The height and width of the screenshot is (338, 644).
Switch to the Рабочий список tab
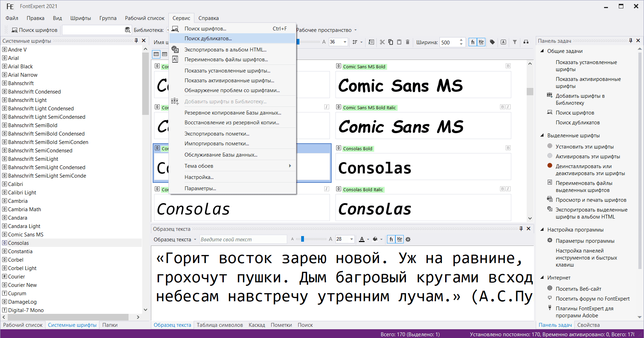pos(23,325)
